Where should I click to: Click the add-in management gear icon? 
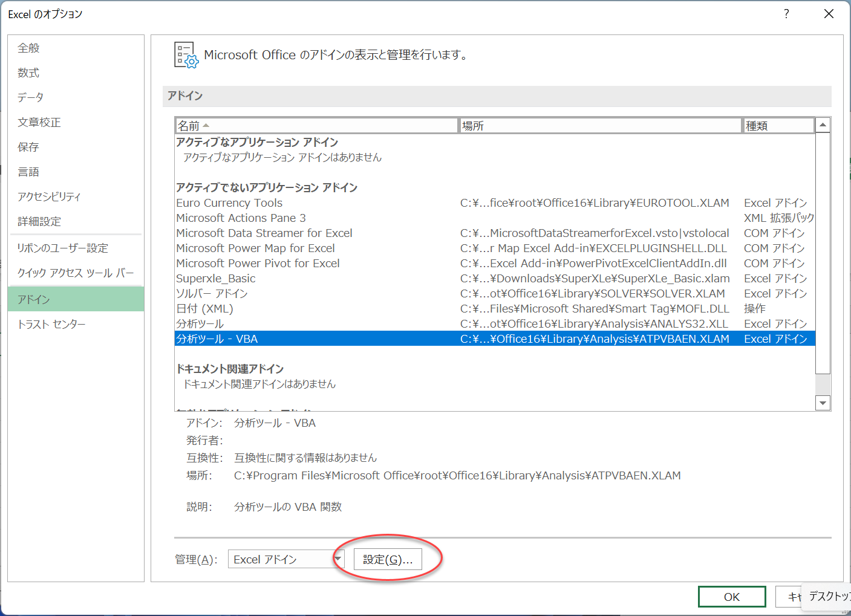pyautogui.click(x=186, y=55)
